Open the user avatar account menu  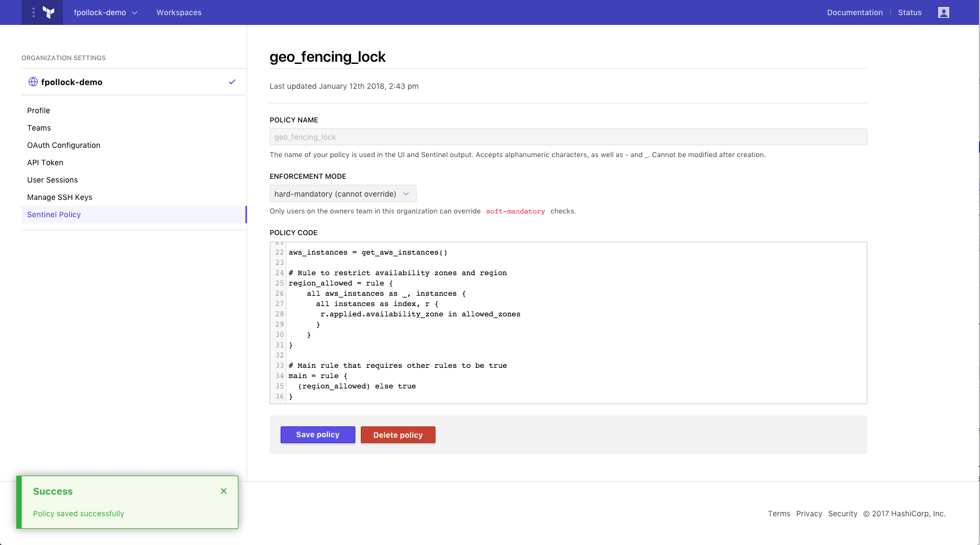pyautogui.click(x=943, y=12)
